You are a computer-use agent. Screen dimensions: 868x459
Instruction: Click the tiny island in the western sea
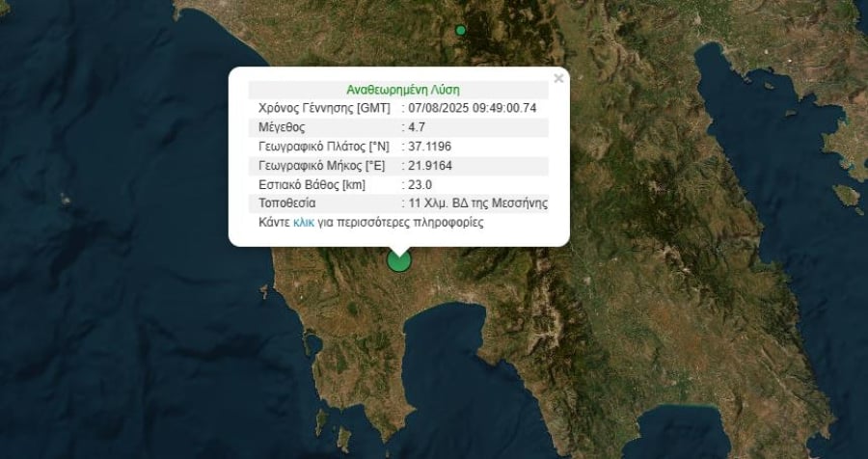click(66, 200)
